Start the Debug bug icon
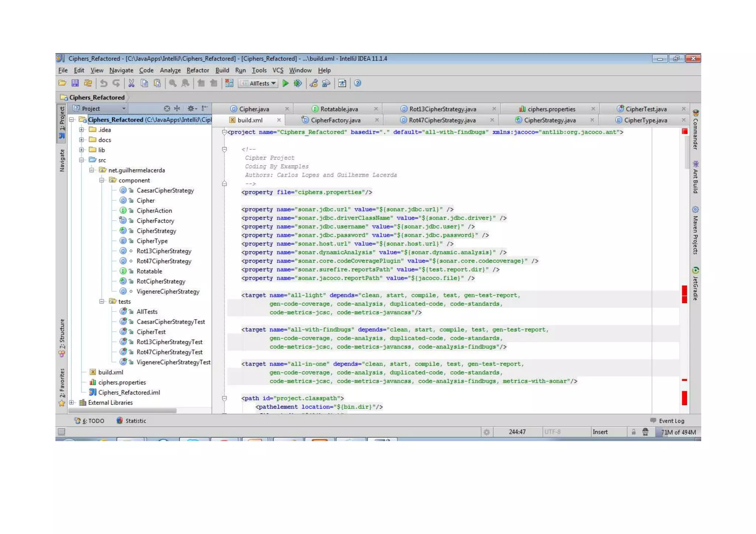756x534 pixels. click(x=298, y=83)
